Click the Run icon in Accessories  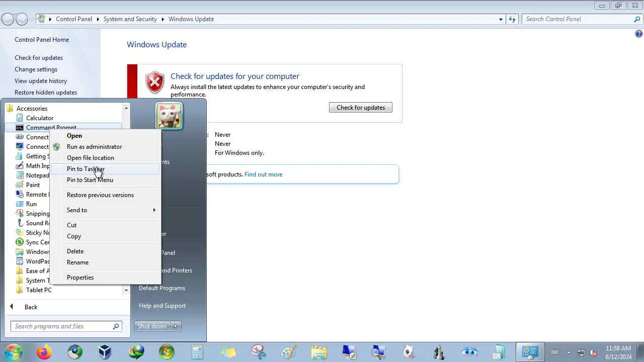click(x=20, y=204)
